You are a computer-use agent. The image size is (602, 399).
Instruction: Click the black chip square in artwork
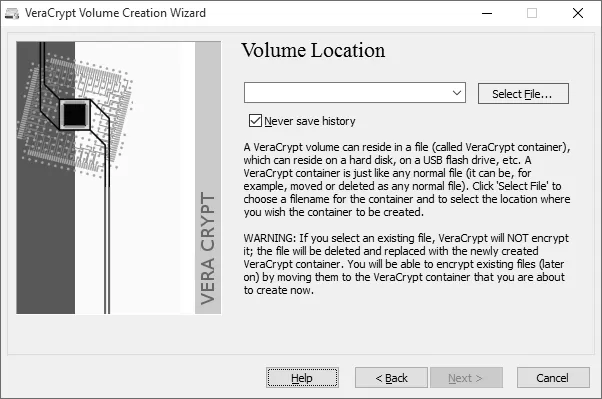(74, 114)
